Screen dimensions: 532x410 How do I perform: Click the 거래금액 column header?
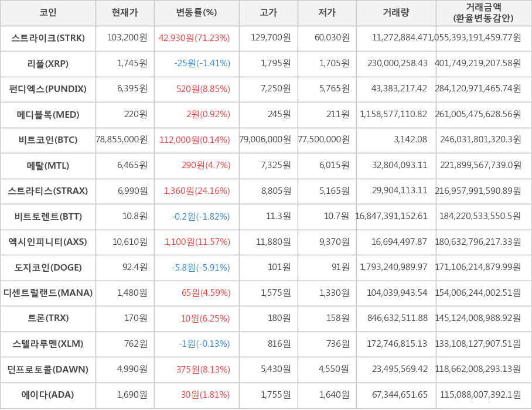pos(483,12)
